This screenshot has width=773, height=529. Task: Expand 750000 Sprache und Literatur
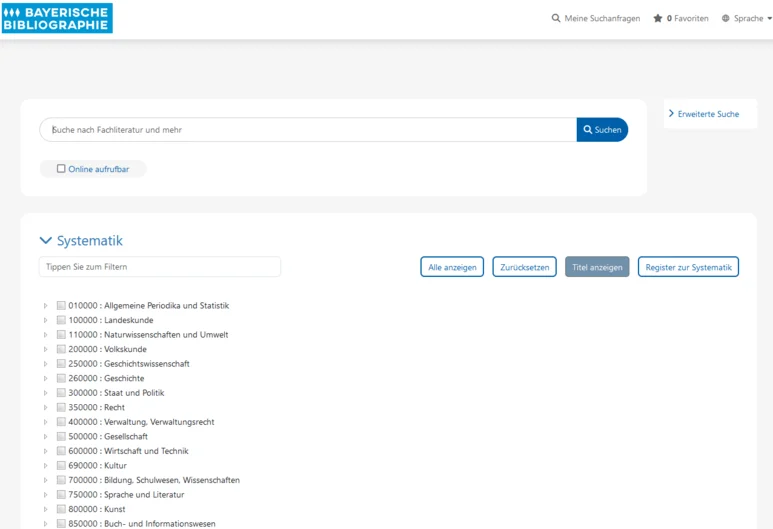click(45, 494)
